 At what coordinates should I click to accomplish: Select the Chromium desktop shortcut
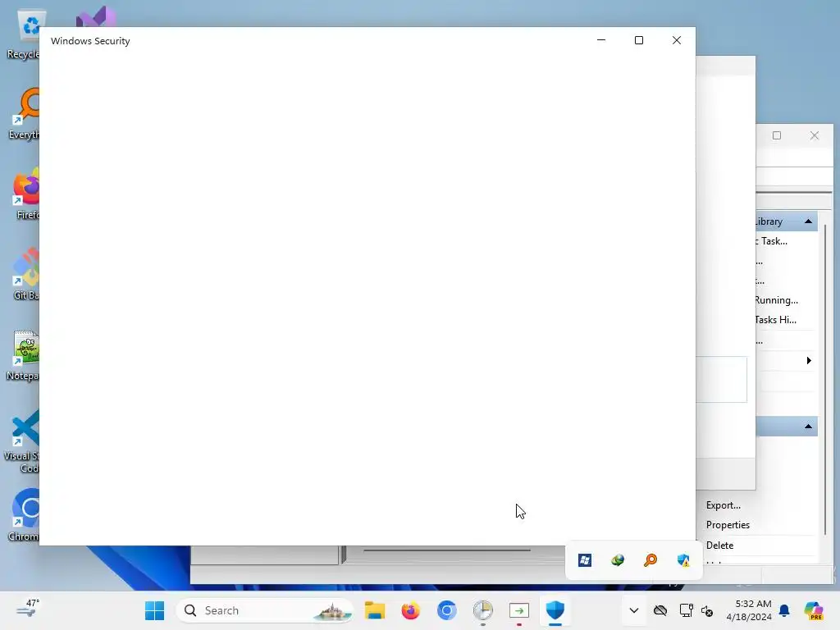(x=23, y=515)
